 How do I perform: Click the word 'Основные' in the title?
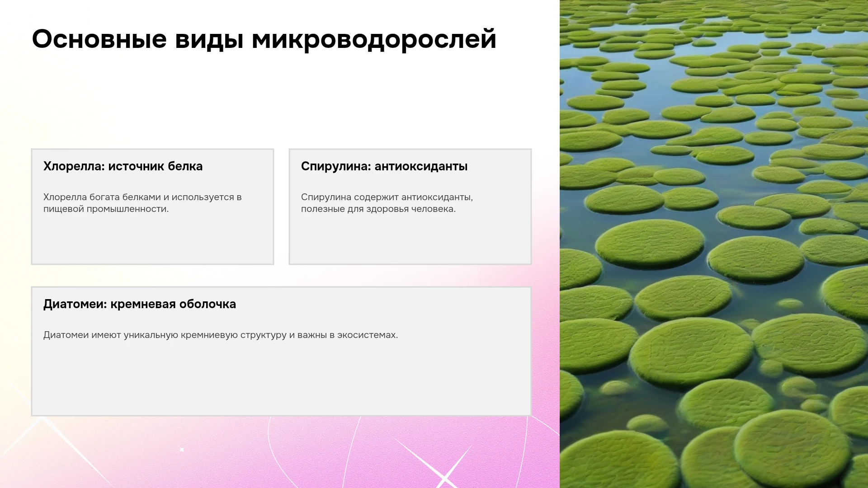point(99,39)
